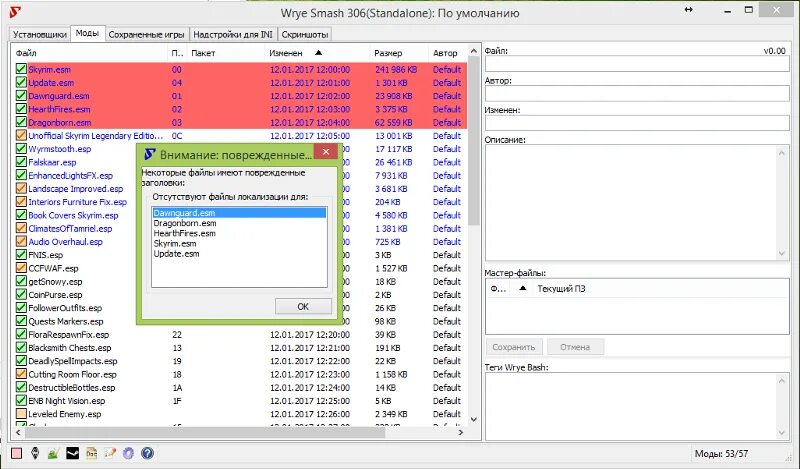Sort by the Файл column header

click(x=89, y=53)
